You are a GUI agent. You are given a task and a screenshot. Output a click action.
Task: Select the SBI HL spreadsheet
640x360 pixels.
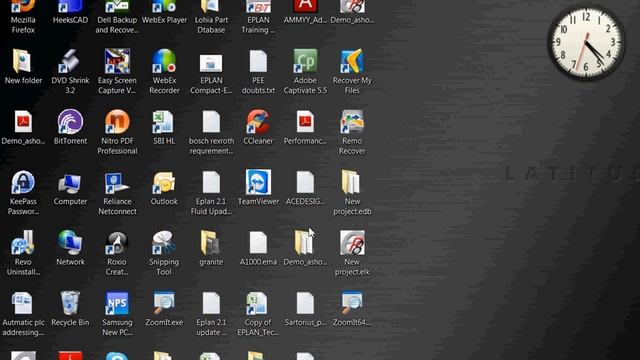coord(164,127)
